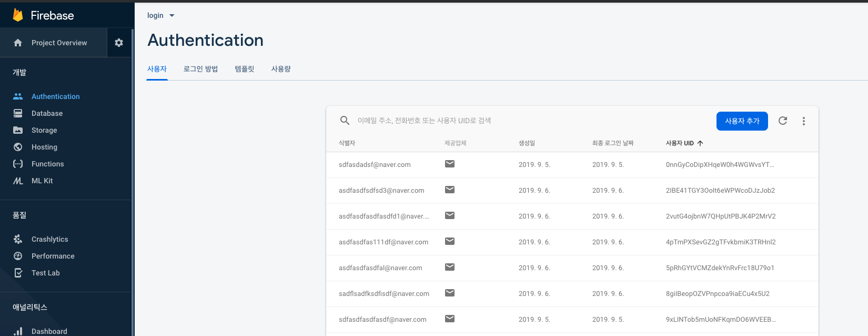Toggle sort arrow on 사용자 UID column

(700, 143)
